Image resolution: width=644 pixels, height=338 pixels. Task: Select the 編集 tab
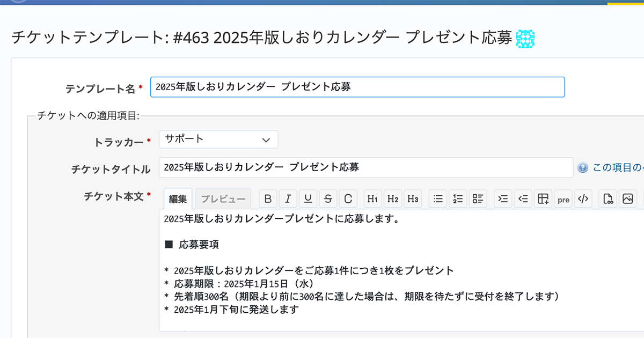pyautogui.click(x=178, y=198)
